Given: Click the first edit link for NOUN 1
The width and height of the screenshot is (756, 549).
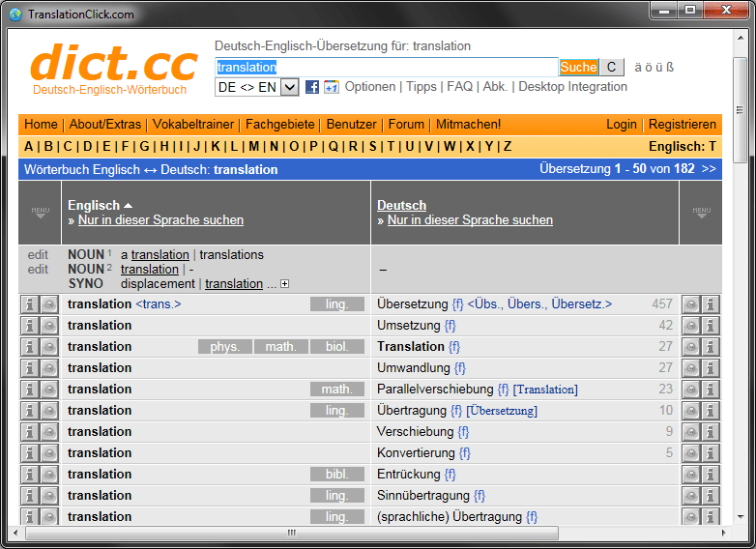Looking at the screenshot, I should pyautogui.click(x=38, y=254).
